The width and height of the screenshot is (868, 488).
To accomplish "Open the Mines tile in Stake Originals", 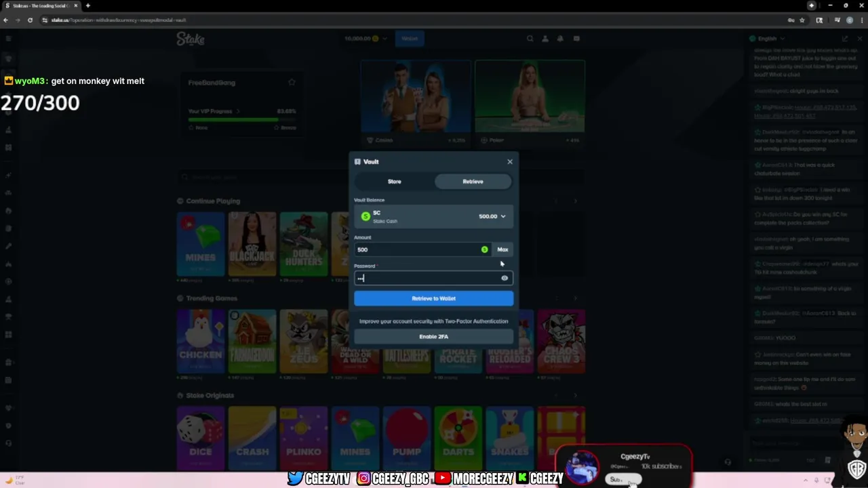I will click(x=355, y=439).
